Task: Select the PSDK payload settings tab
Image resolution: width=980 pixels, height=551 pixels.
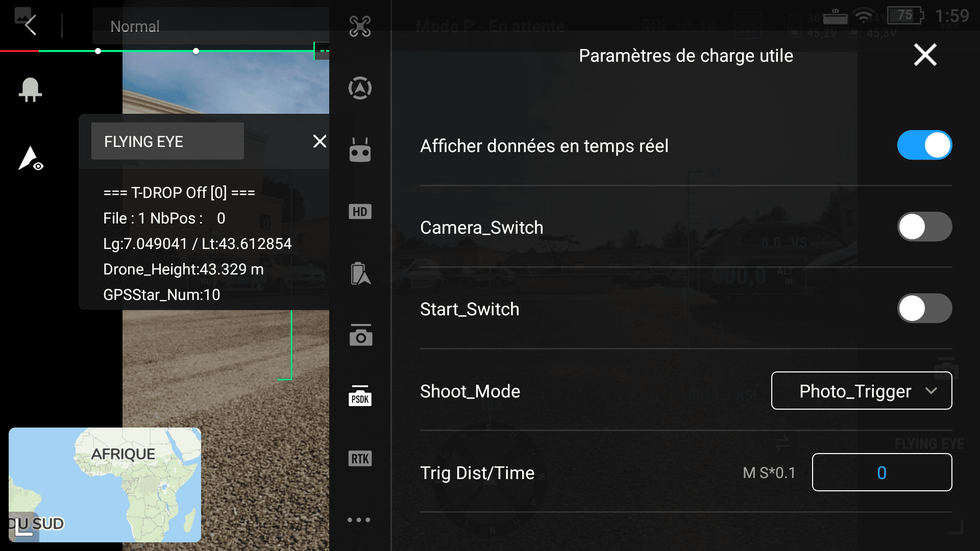Action: 360,397
